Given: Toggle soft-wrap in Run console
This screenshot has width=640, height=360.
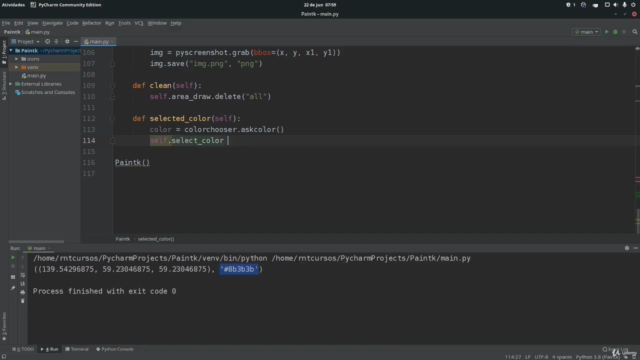Looking at the screenshot, I should [x=22, y=275].
